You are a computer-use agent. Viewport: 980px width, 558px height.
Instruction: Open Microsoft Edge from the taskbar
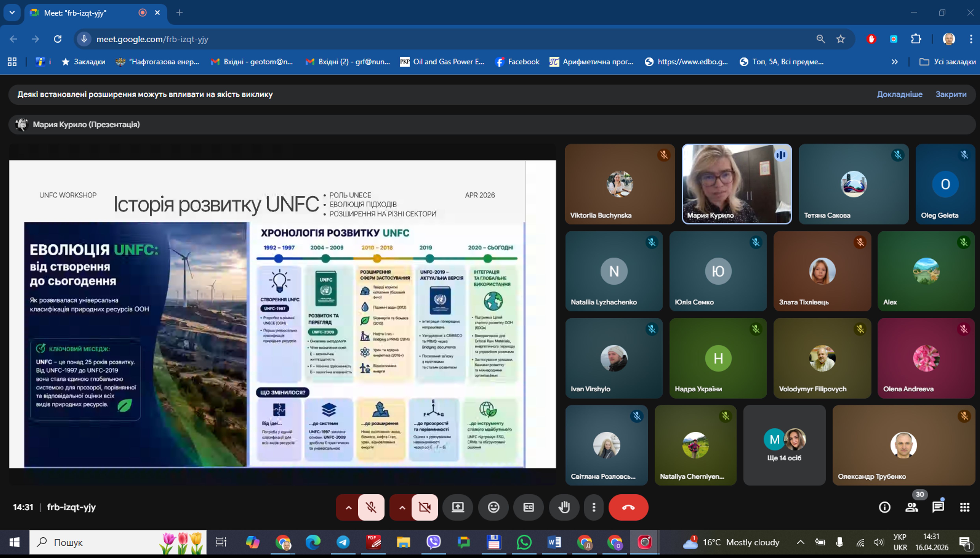point(313,542)
